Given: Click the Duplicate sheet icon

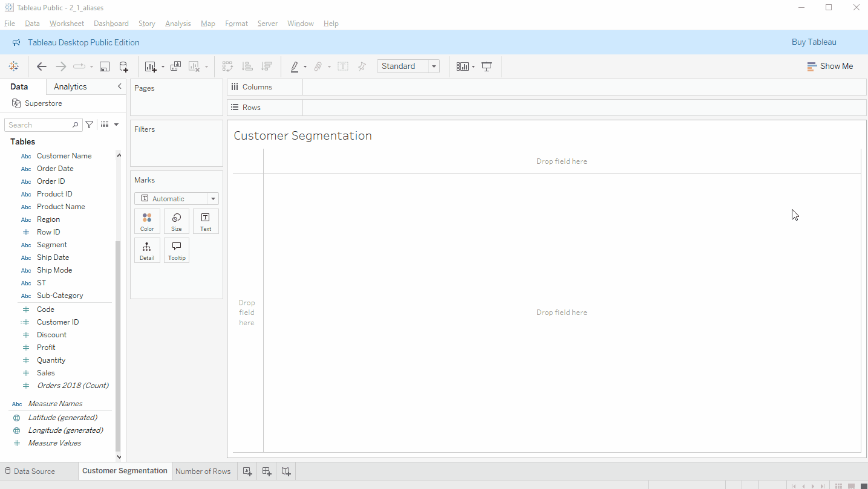Looking at the screenshot, I should click(175, 66).
